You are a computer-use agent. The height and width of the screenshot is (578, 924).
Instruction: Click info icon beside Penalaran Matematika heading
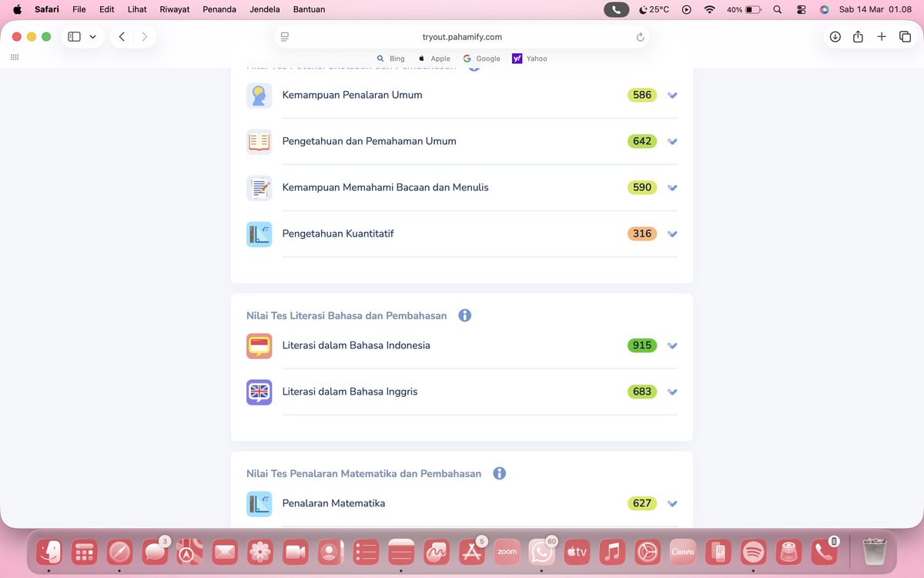click(x=499, y=473)
